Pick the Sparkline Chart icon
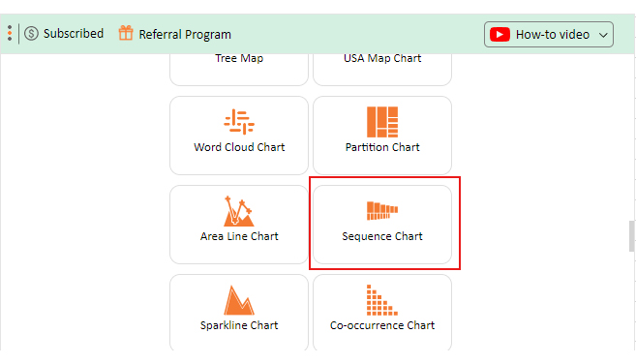 239,300
